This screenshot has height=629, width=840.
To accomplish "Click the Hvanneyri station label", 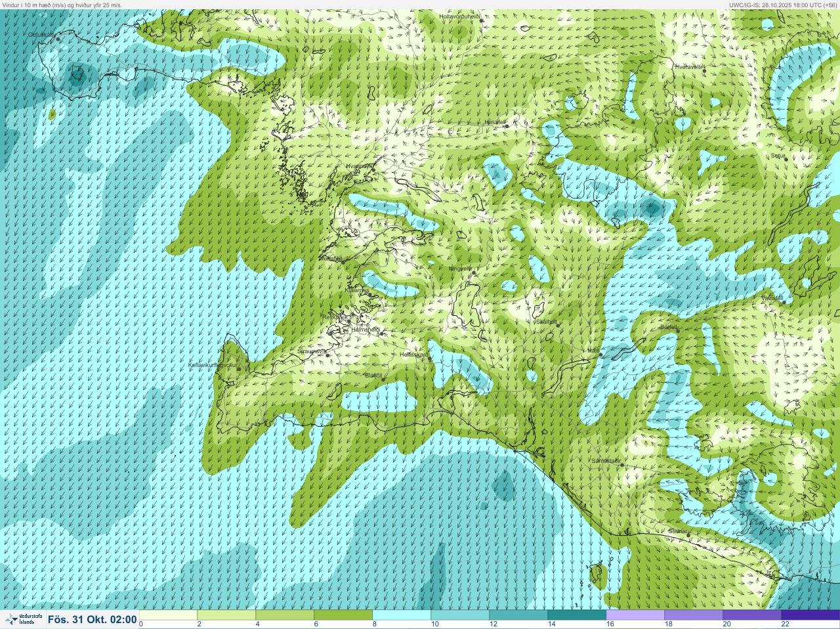I will [x=359, y=167].
